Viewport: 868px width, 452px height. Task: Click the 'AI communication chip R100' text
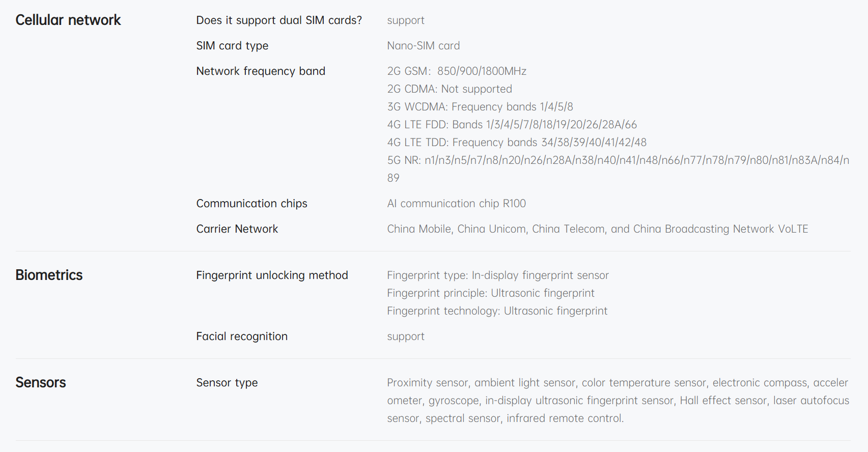pyautogui.click(x=456, y=204)
